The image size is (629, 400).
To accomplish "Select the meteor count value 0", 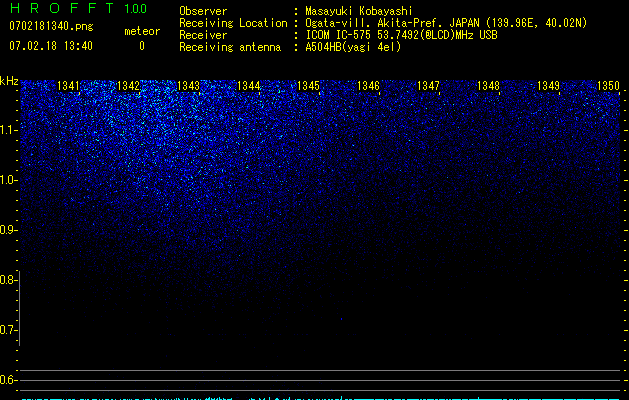I will [x=142, y=46].
